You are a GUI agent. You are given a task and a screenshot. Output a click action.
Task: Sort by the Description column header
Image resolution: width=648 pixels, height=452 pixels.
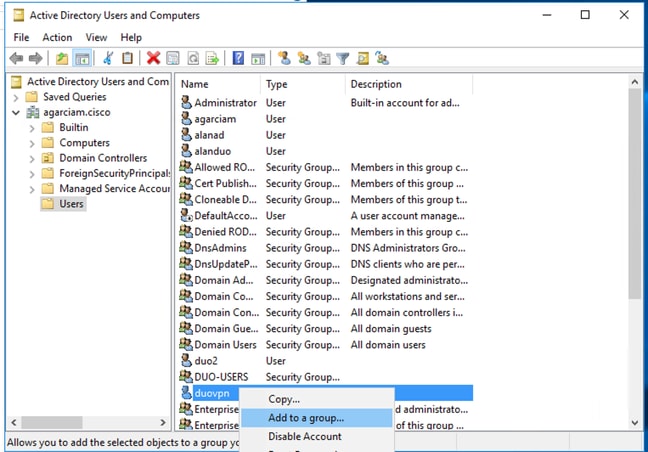coord(409,84)
